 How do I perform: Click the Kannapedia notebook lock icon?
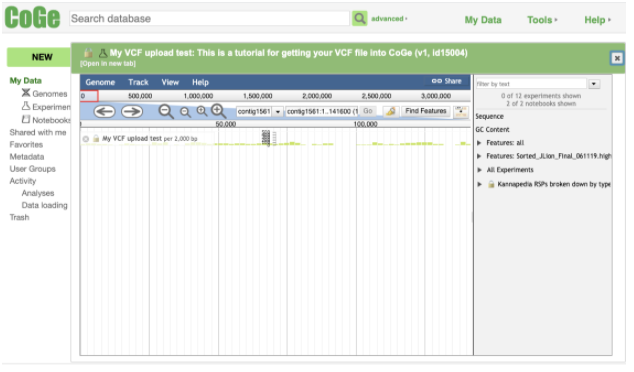491,184
